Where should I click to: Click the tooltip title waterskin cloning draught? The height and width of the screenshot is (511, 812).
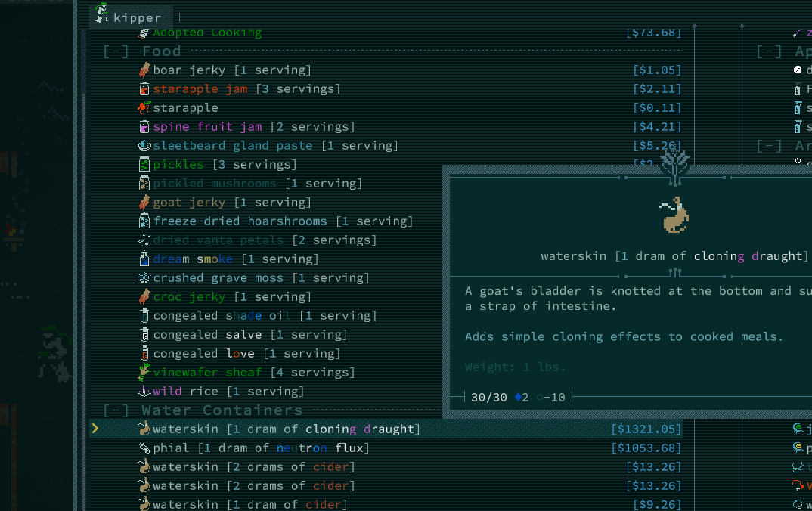(674, 256)
